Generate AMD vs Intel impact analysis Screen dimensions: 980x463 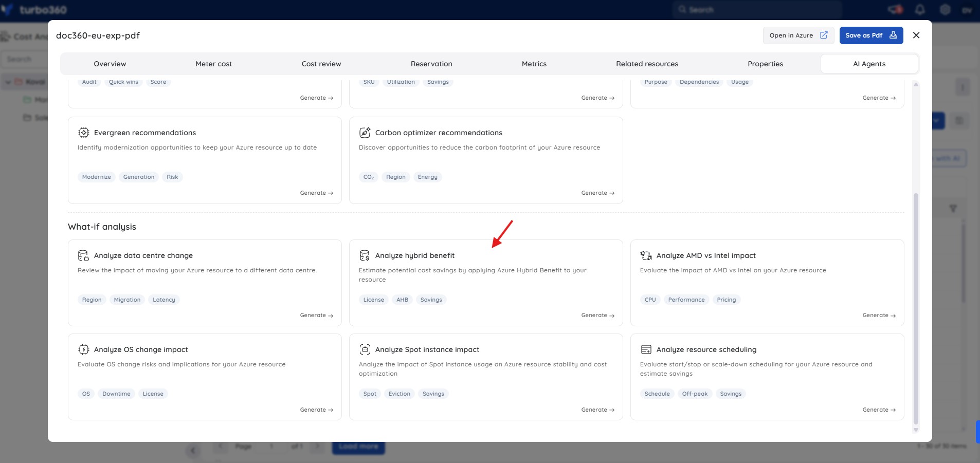coord(879,315)
